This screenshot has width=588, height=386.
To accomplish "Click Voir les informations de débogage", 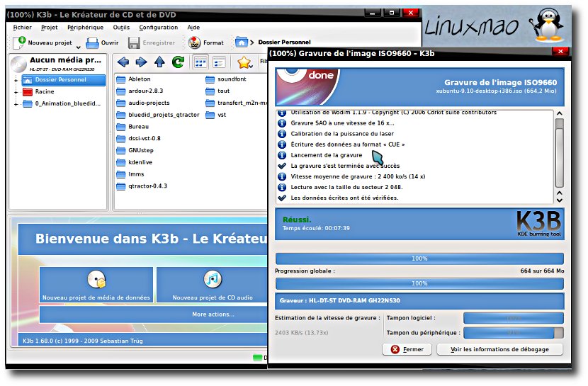I will pos(499,349).
